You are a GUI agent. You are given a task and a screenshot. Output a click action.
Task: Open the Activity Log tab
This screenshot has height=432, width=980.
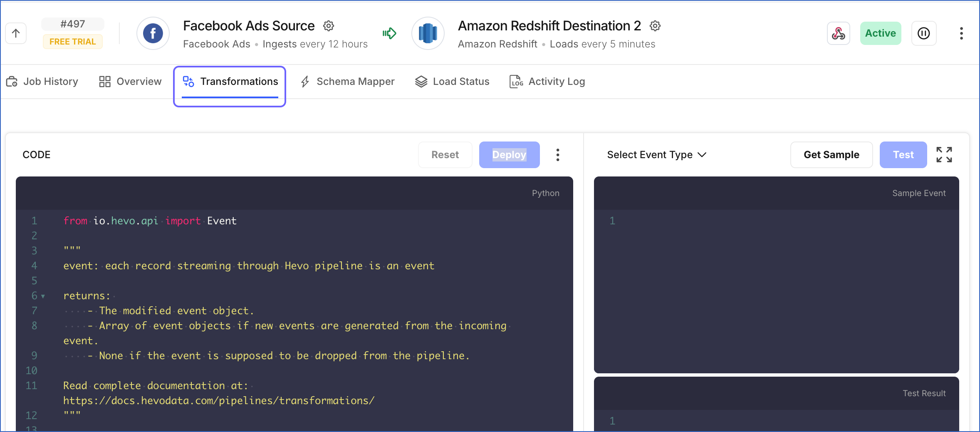(x=547, y=82)
